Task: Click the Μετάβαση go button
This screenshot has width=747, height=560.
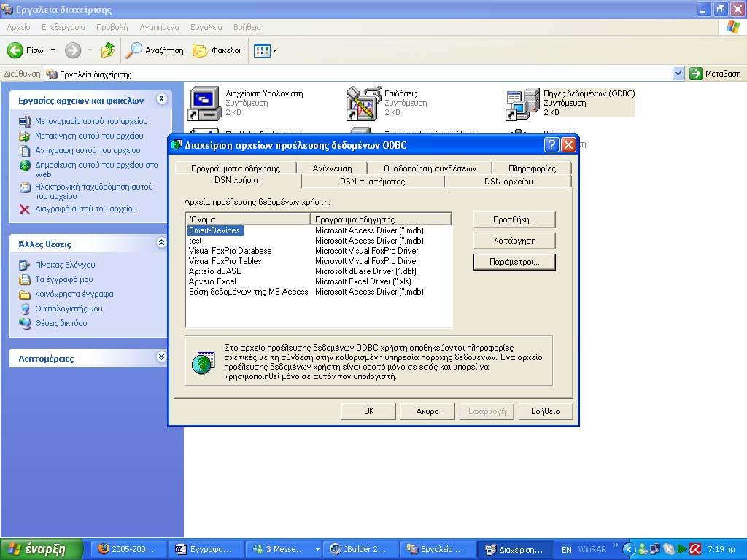Action: point(715,74)
